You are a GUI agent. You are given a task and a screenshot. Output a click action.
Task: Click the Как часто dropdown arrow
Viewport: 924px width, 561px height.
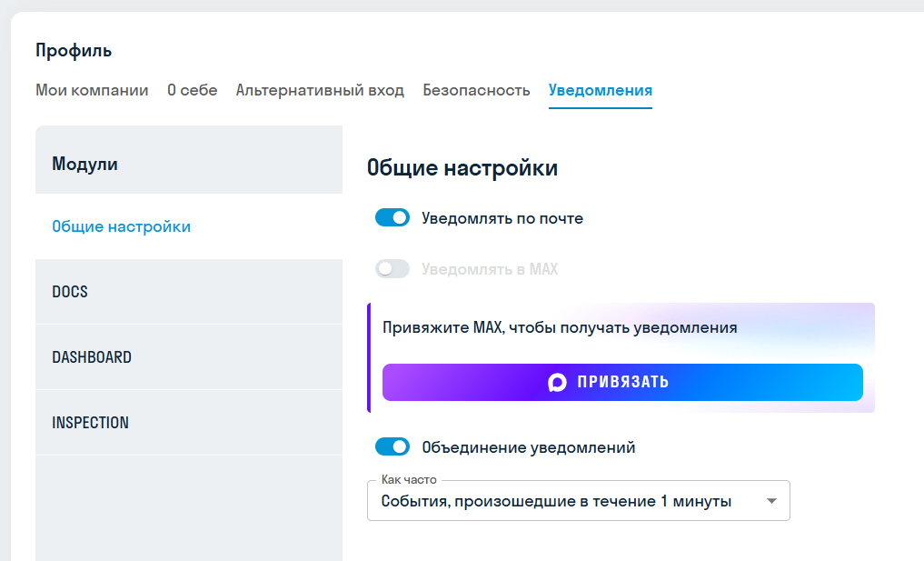pos(771,501)
